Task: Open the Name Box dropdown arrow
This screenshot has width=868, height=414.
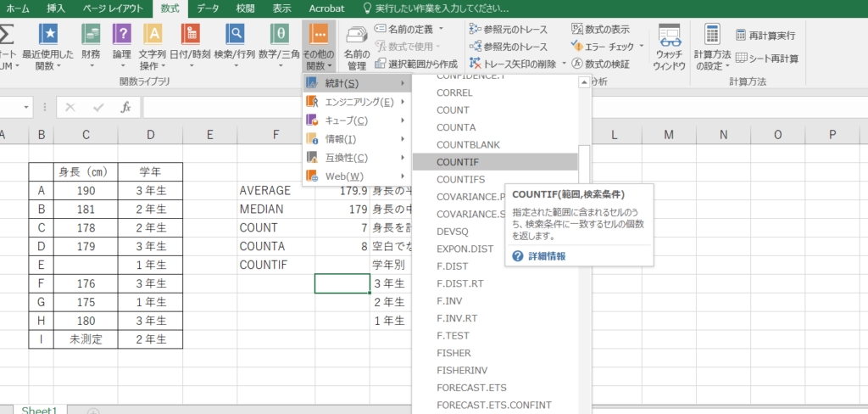Action: [x=26, y=108]
